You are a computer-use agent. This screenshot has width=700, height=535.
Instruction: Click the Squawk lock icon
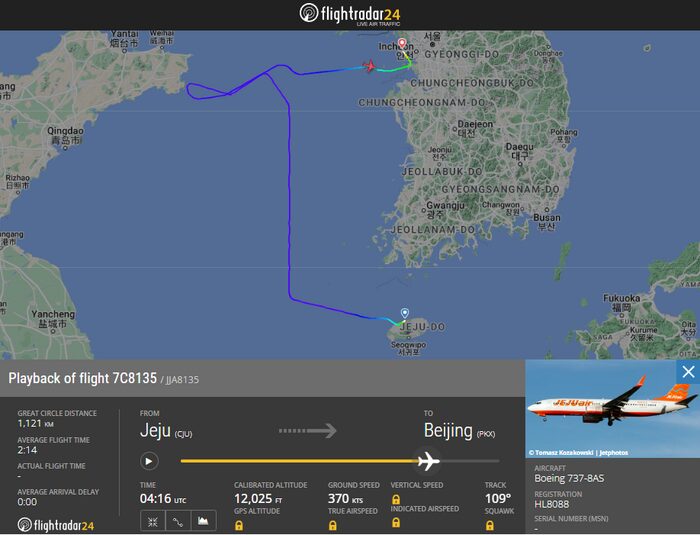tap(490, 526)
